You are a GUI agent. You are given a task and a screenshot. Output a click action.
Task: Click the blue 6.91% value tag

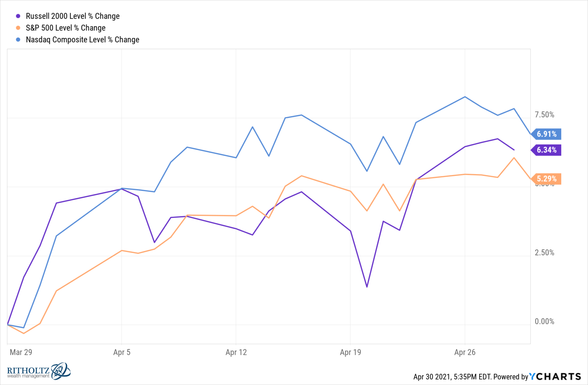click(547, 134)
